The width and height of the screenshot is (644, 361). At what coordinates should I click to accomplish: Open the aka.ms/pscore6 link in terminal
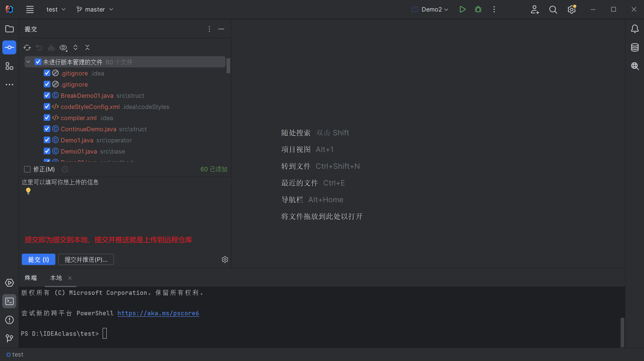pyautogui.click(x=158, y=313)
